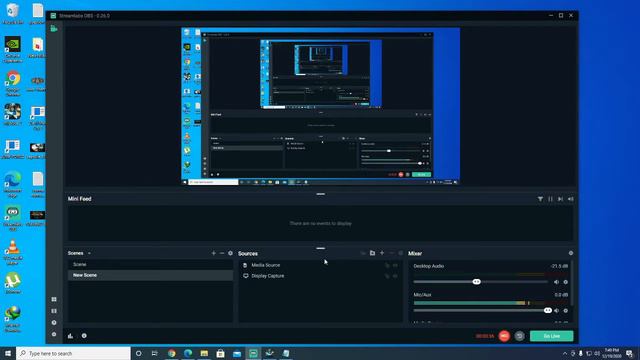Add a source folder in the Sources panel

click(372, 253)
